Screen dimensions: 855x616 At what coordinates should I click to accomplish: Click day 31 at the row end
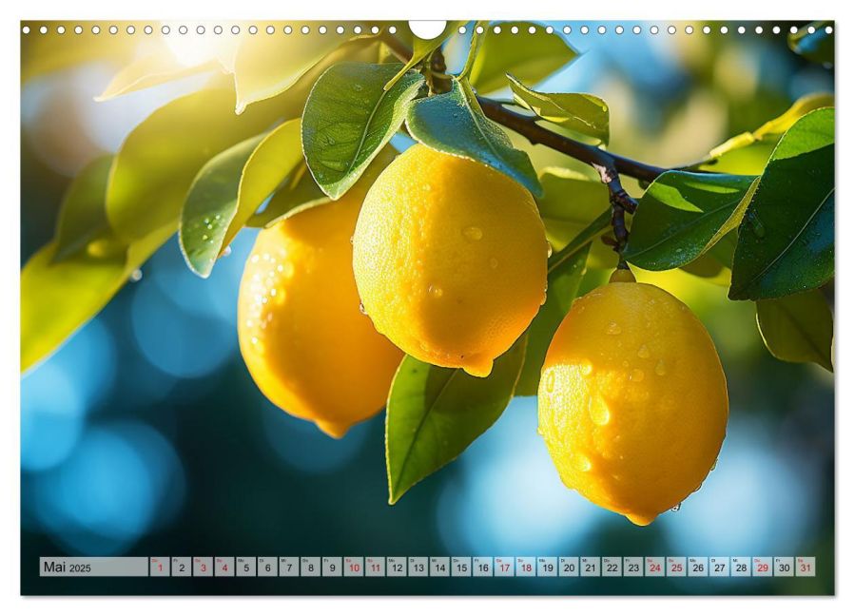806,568
